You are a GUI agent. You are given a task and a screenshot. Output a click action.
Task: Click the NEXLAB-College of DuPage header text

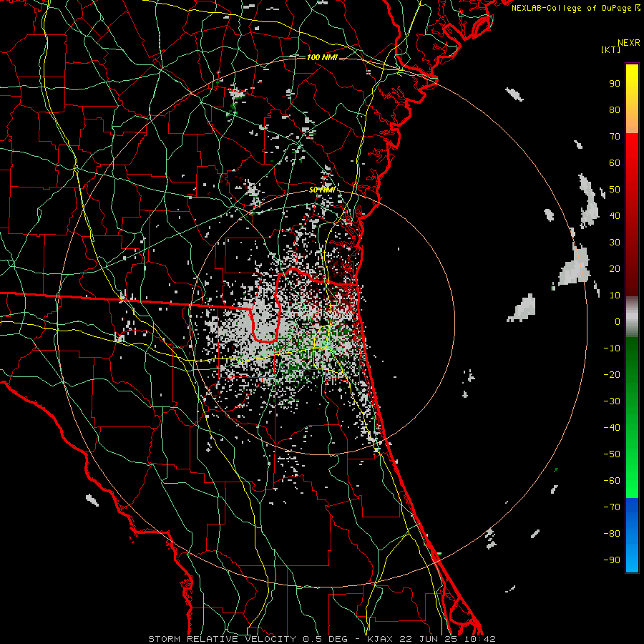point(576,8)
